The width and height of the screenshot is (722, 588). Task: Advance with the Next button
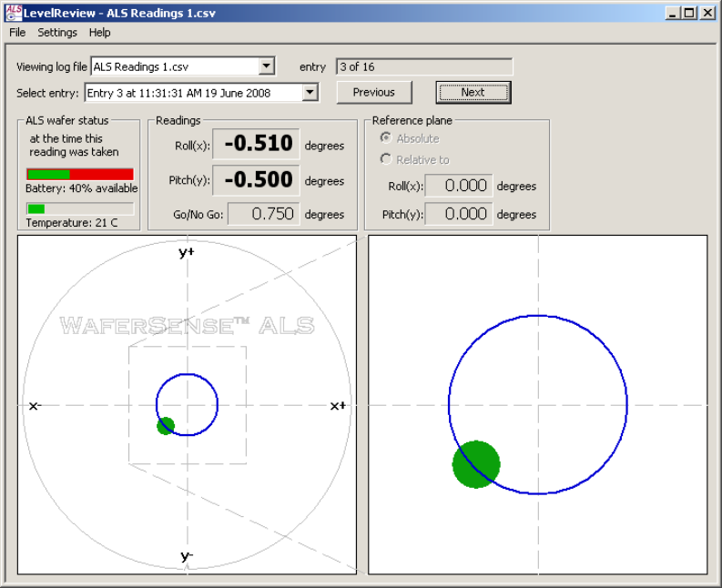[473, 92]
